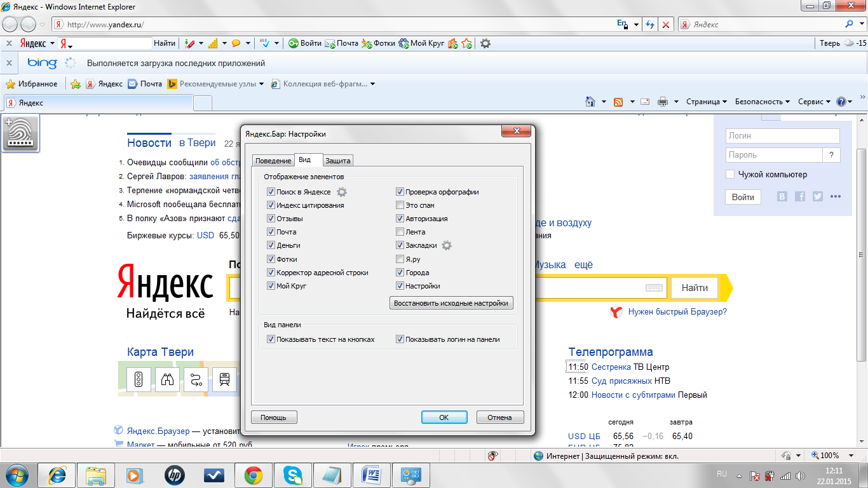Click the star bookmark icon in Yandex bar
868x488 pixels.
pos(467,43)
